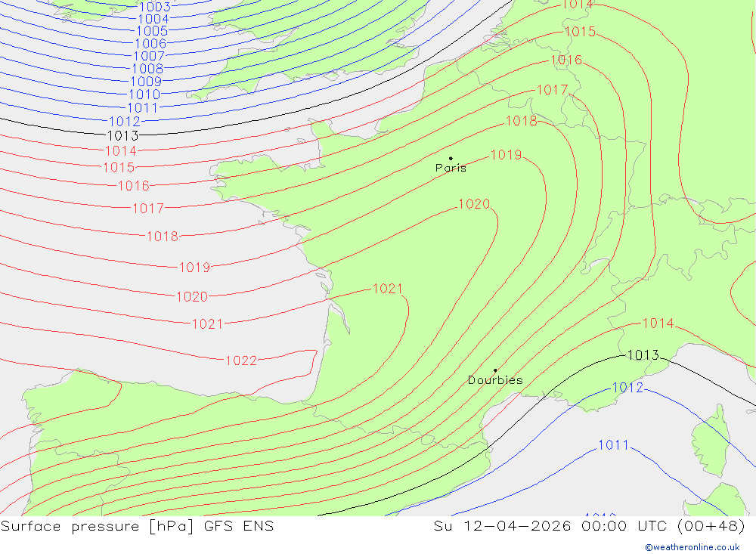The image size is (756, 554).
Task: Click the 1017 label near Belgium
Action: 553,90
